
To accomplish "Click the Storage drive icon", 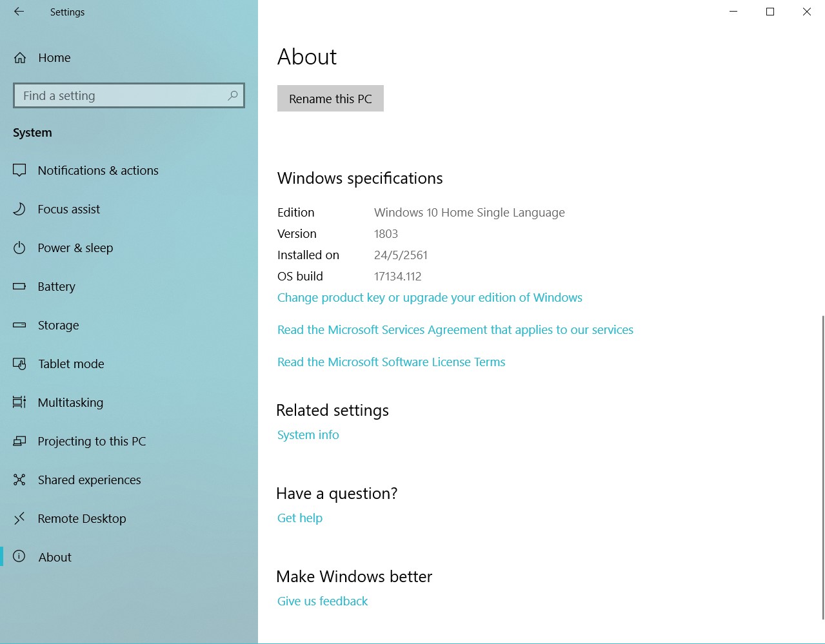I will 19,325.
